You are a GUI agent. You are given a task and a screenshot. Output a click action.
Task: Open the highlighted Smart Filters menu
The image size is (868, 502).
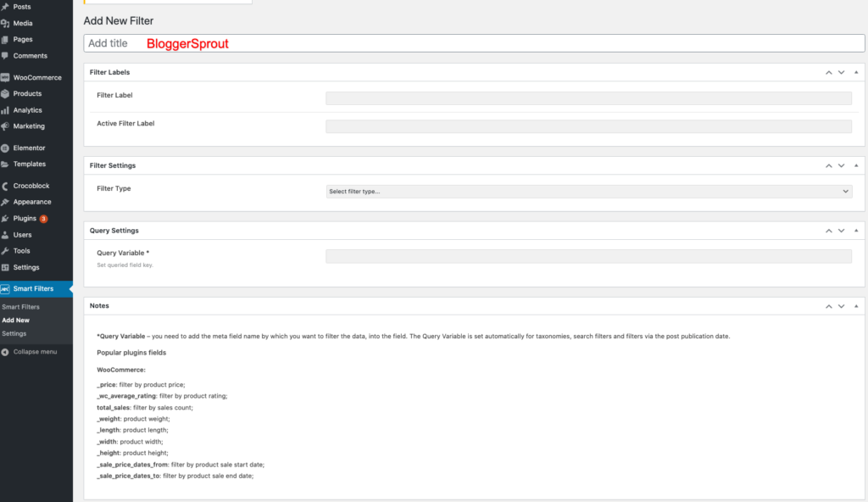click(x=36, y=288)
